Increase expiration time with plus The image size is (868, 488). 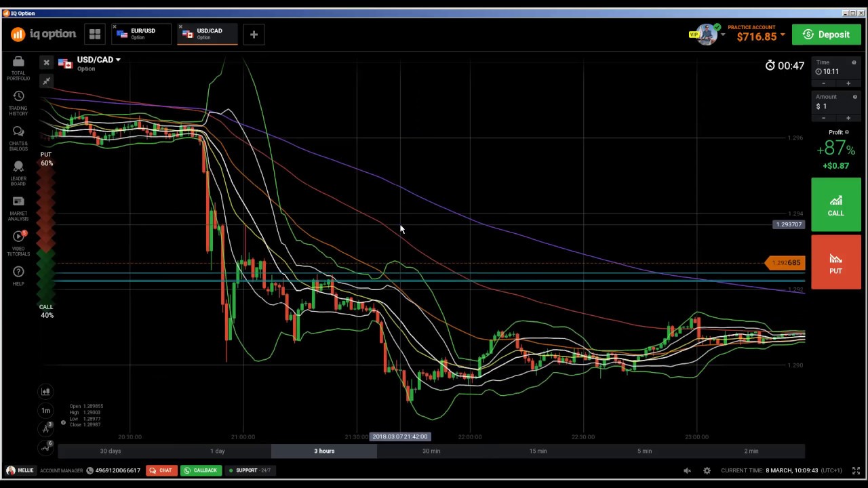[848, 83]
